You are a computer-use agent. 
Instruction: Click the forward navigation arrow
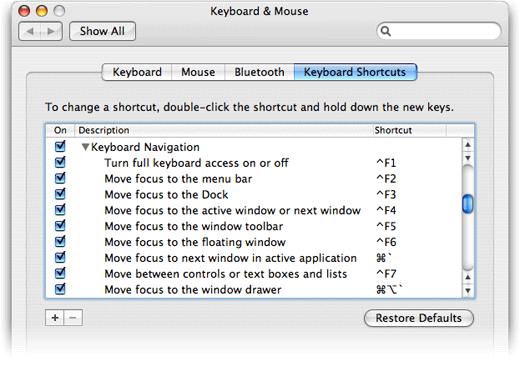click(x=51, y=31)
